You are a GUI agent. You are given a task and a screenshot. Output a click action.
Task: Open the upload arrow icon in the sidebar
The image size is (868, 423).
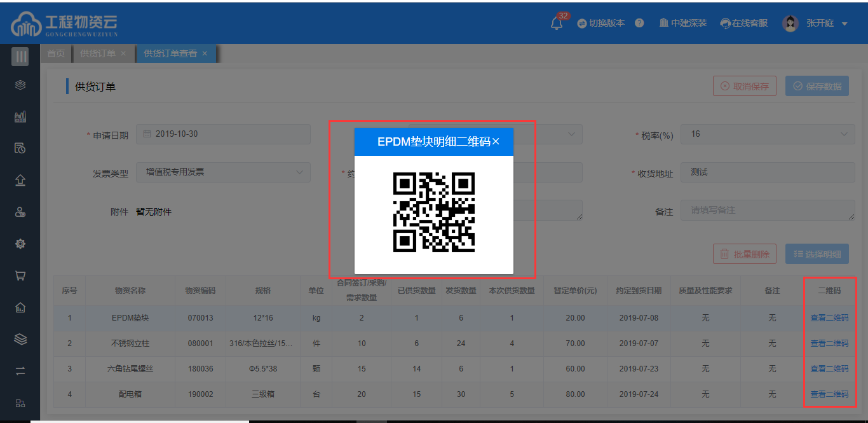(x=20, y=180)
